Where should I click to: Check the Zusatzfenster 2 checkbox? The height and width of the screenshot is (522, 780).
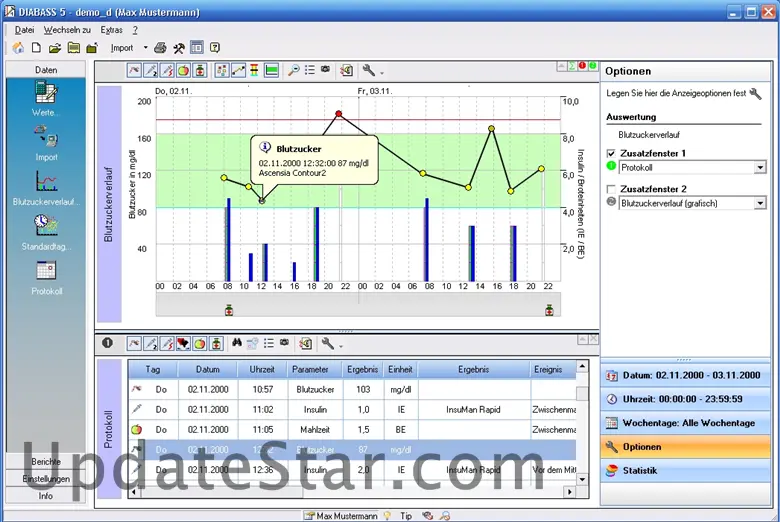(x=611, y=189)
